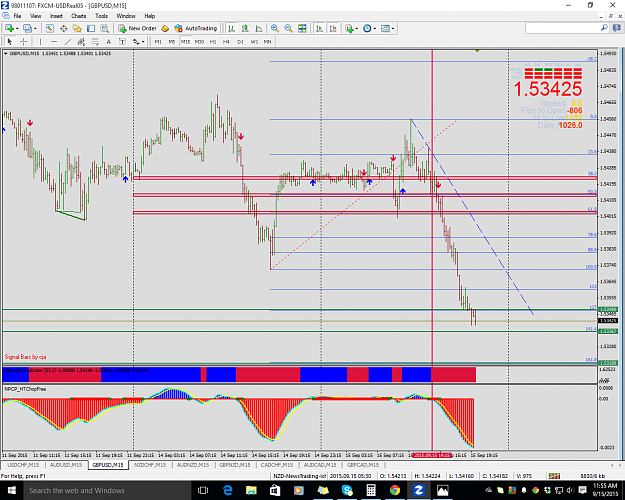Open the Profiles toolbar icon
The height and width of the screenshot is (500, 625).
(x=27, y=28)
